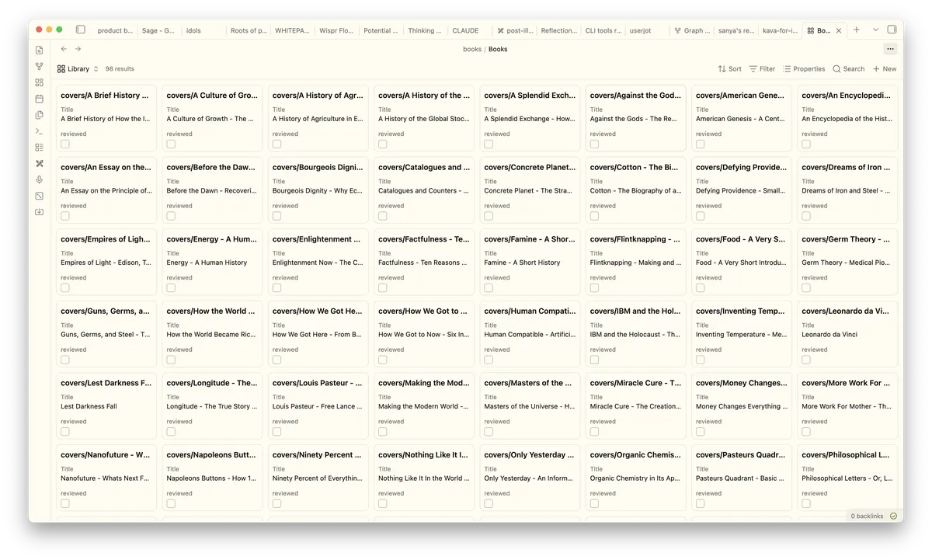The height and width of the screenshot is (560, 932).
Task: Open the Properties control in toolbar
Action: pyautogui.click(x=804, y=69)
